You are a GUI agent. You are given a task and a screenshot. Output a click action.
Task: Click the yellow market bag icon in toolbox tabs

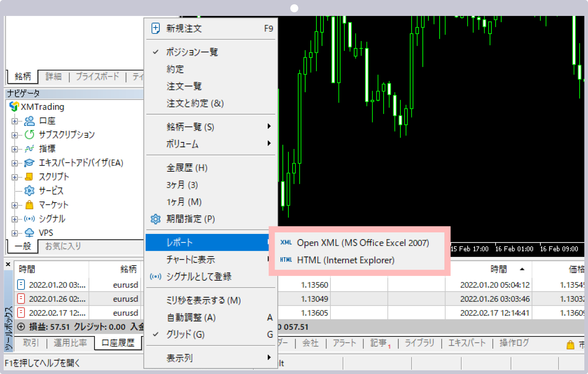[570, 345]
